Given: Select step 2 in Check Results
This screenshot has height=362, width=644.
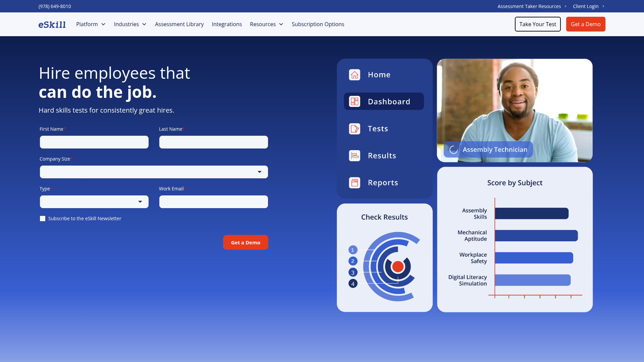Looking at the screenshot, I should (x=353, y=261).
